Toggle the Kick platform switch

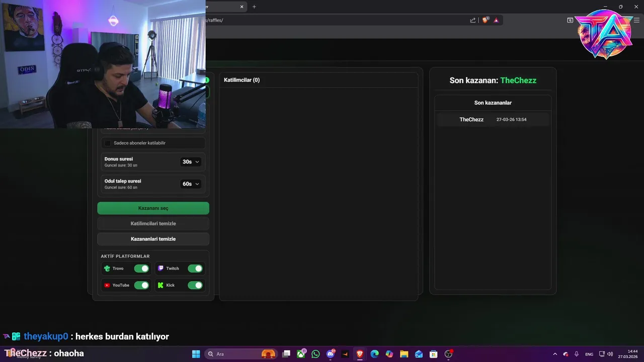[195, 285]
